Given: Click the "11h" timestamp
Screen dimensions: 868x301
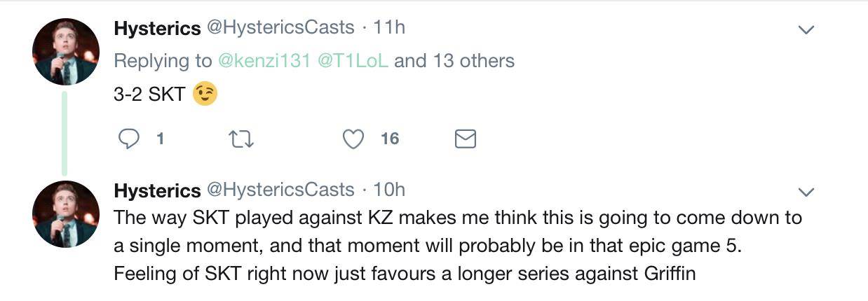Looking at the screenshot, I should (x=390, y=27).
